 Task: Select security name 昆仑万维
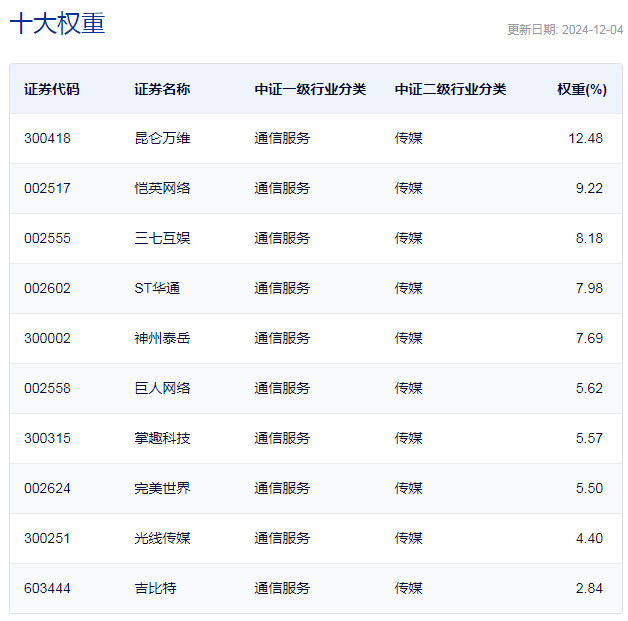click(162, 138)
